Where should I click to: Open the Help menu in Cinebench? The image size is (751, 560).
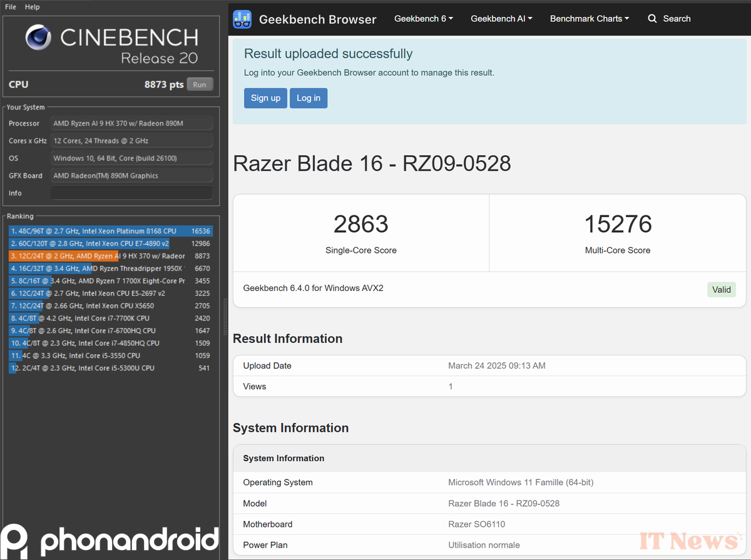[32, 7]
